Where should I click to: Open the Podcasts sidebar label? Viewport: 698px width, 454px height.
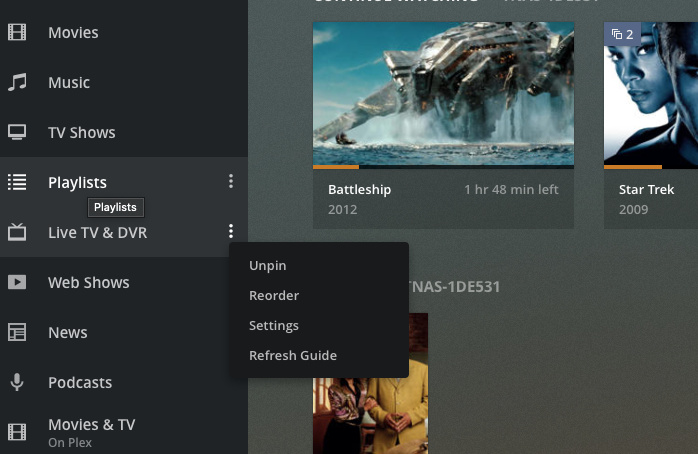point(80,382)
